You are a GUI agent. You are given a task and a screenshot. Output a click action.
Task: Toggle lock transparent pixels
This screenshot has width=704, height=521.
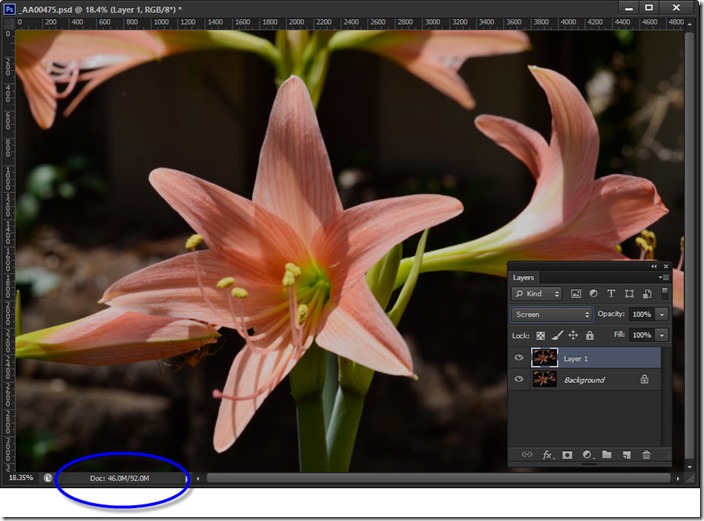click(541, 335)
